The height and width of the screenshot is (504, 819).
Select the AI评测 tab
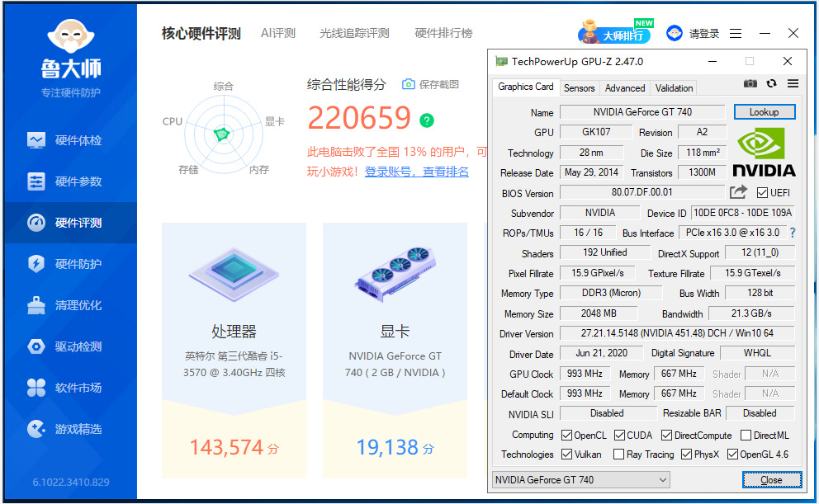coord(278,33)
